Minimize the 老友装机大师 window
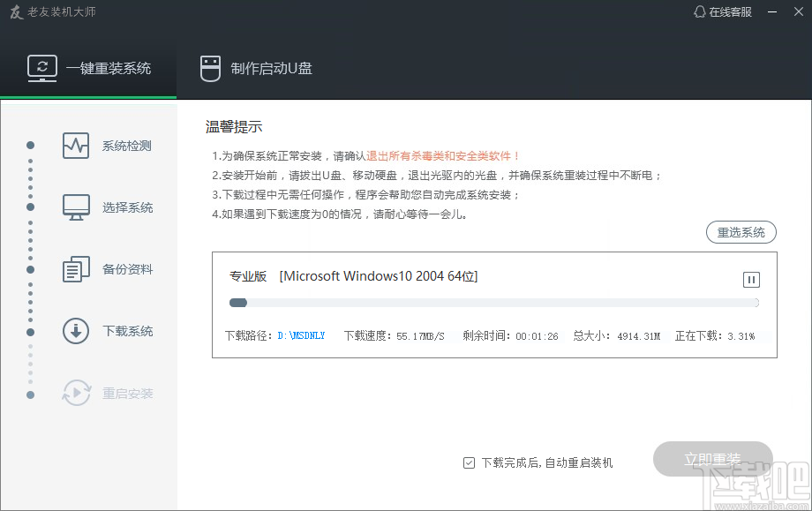 tap(772, 12)
